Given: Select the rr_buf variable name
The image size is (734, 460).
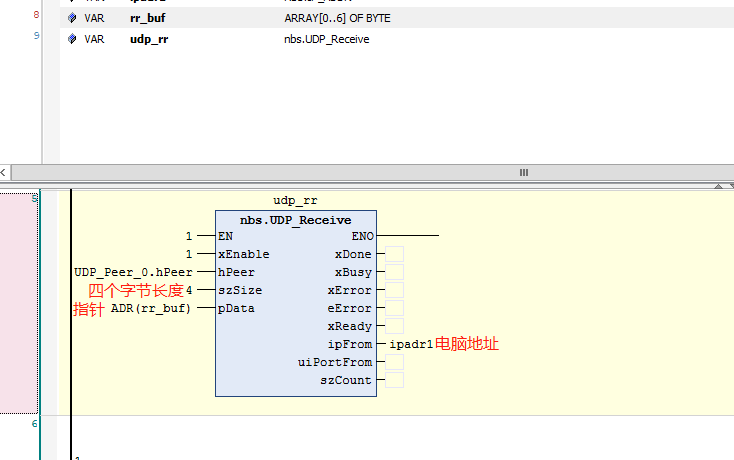Looking at the screenshot, I should pyautogui.click(x=147, y=18).
